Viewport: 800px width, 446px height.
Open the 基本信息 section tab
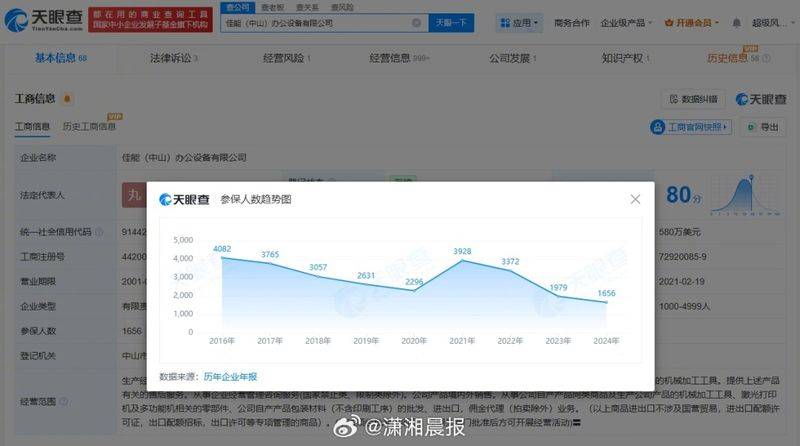point(60,58)
